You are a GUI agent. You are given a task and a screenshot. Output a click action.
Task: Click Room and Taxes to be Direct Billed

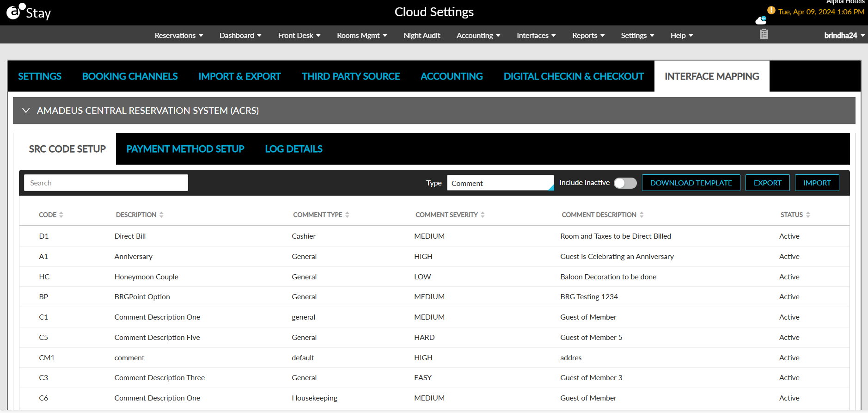pos(616,236)
